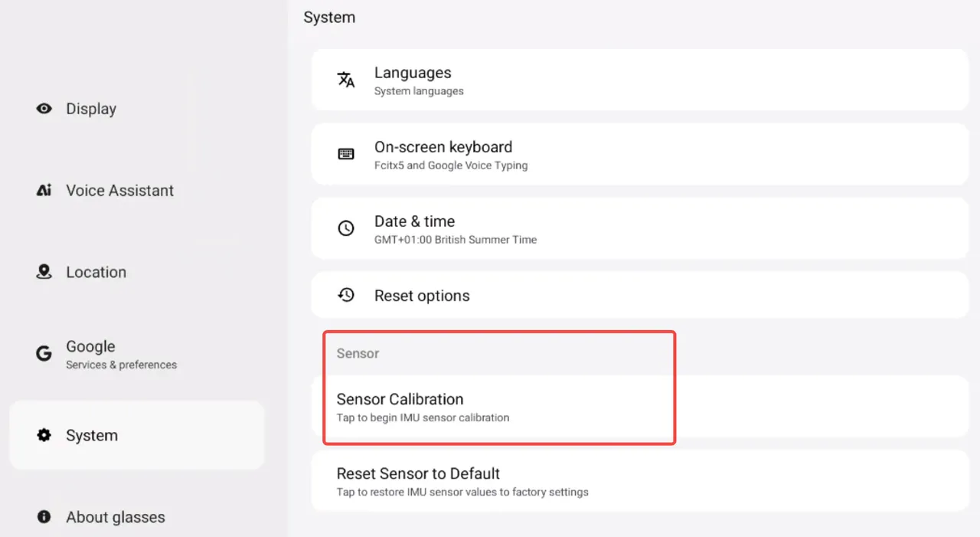Click the Location pin icon
The image size is (980, 537).
pyautogui.click(x=44, y=272)
